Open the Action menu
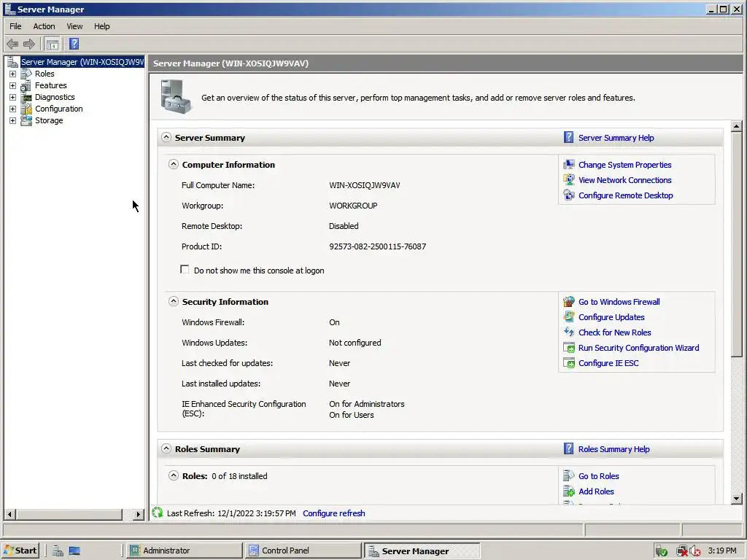The image size is (747, 560). click(44, 26)
